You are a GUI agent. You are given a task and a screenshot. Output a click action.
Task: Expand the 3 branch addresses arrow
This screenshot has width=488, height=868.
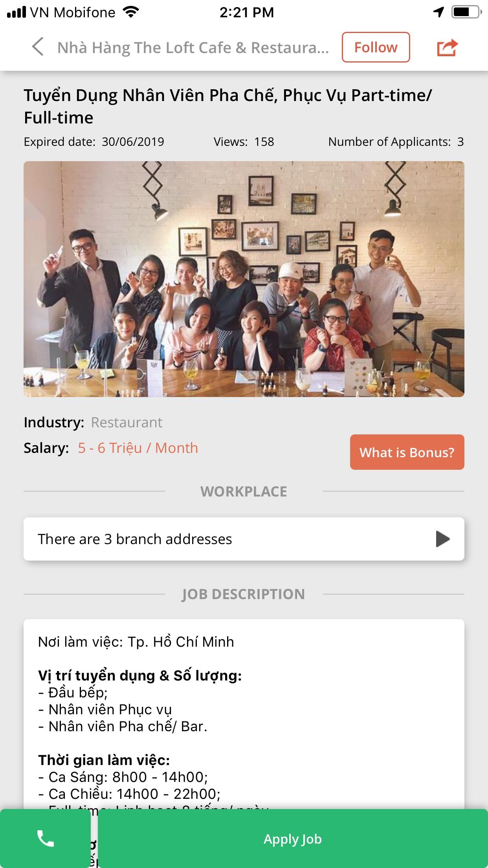point(443,539)
